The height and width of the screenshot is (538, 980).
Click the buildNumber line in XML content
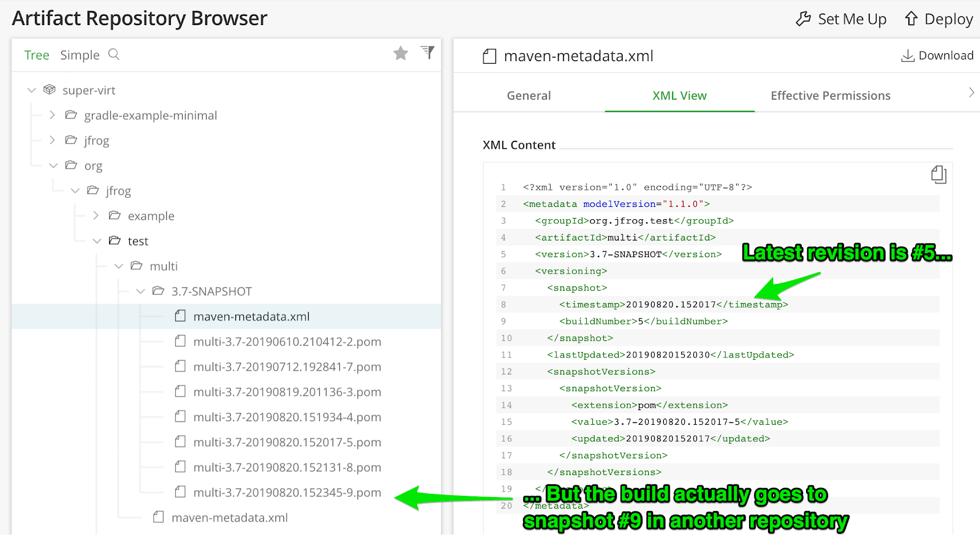[x=643, y=321]
